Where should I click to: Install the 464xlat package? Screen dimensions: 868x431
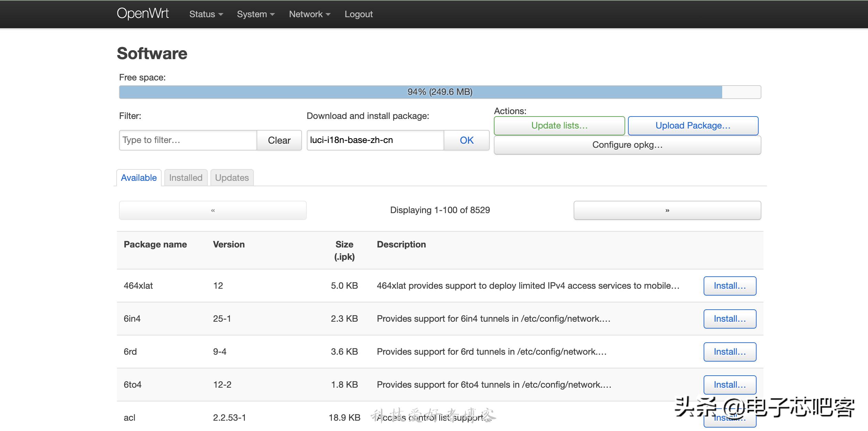(x=729, y=286)
